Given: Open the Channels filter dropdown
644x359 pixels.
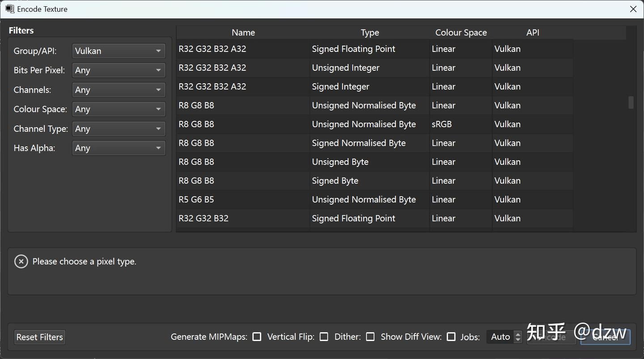Looking at the screenshot, I should [119, 90].
